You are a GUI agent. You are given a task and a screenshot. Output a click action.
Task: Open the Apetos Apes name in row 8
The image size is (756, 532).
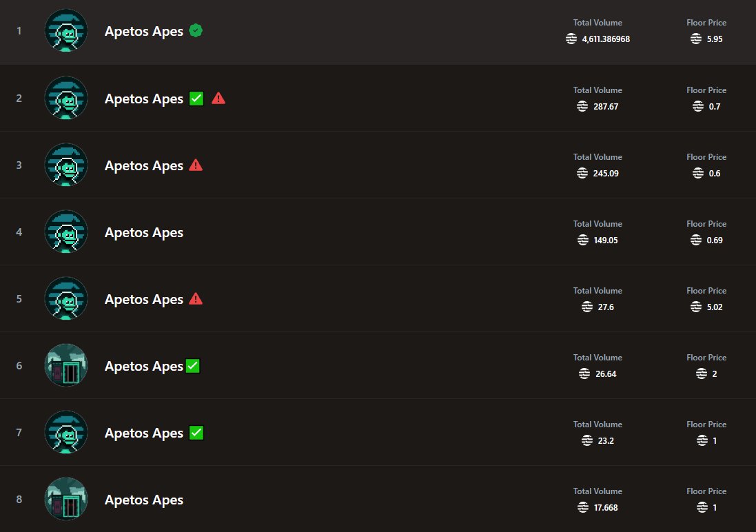coord(143,500)
